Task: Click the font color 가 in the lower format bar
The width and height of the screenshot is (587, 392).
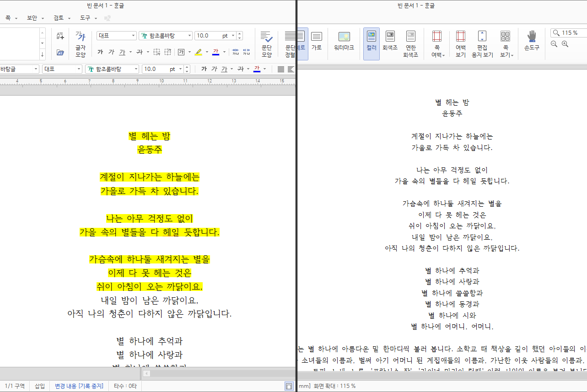Action: click(x=257, y=69)
